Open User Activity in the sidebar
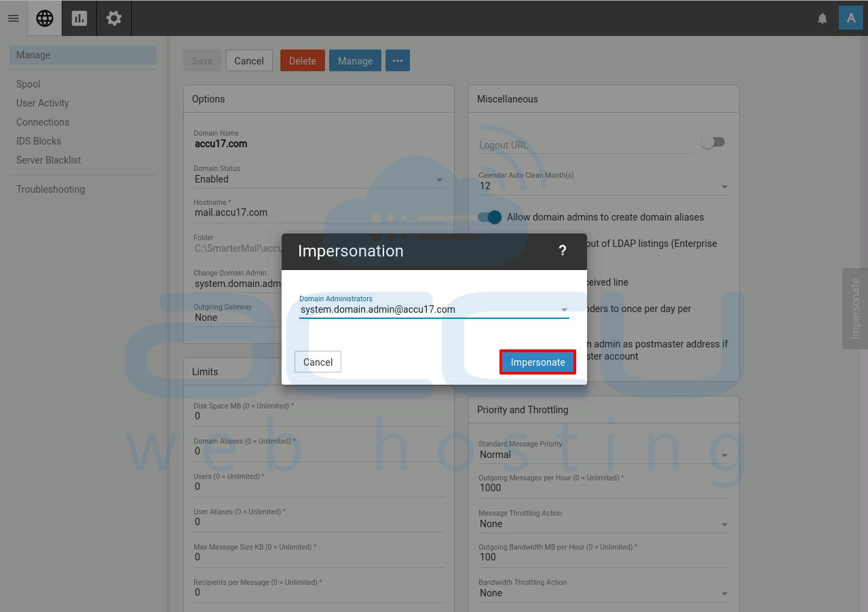Image resolution: width=868 pixels, height=612 pixels. [x=43, y=103]
